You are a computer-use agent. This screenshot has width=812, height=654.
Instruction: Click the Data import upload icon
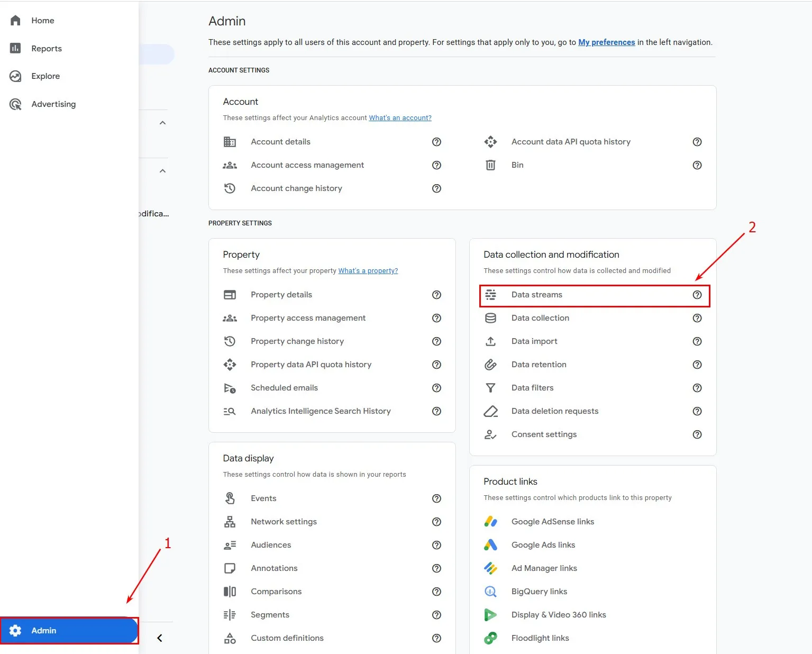[x=490, y=341]
